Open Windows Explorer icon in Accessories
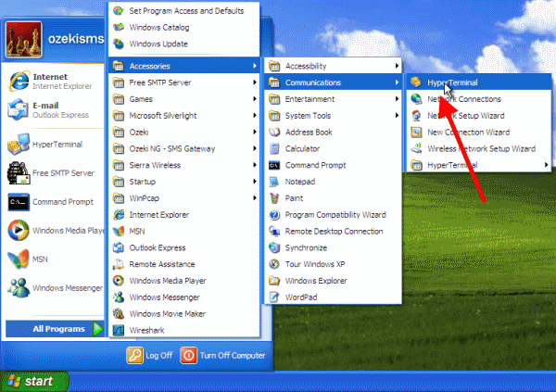This screenshot has height=392, width=556. click(274, 281)
